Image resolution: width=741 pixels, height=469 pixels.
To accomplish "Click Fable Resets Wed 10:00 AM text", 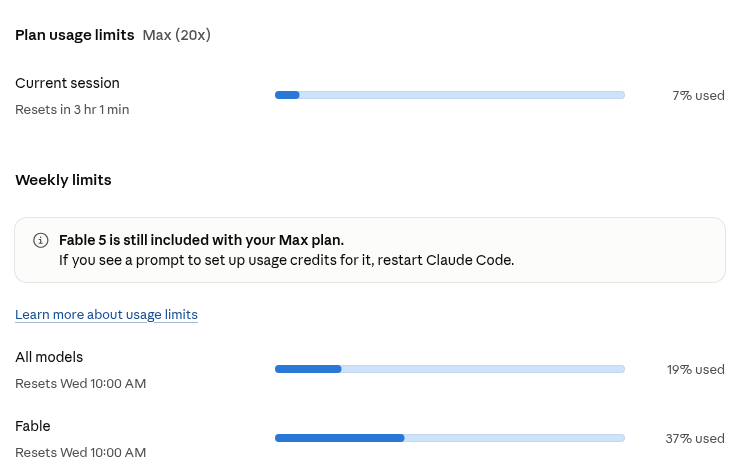I will 81,452.
